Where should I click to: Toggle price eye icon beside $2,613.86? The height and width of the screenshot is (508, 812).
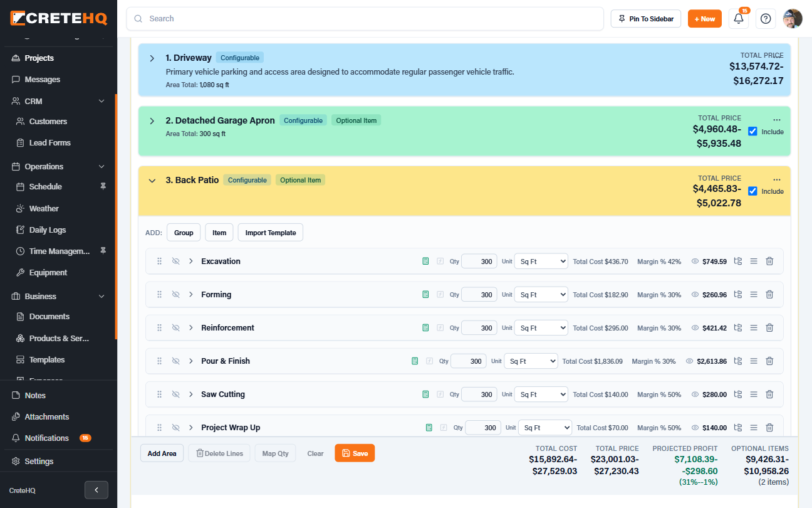pos(690,361)
